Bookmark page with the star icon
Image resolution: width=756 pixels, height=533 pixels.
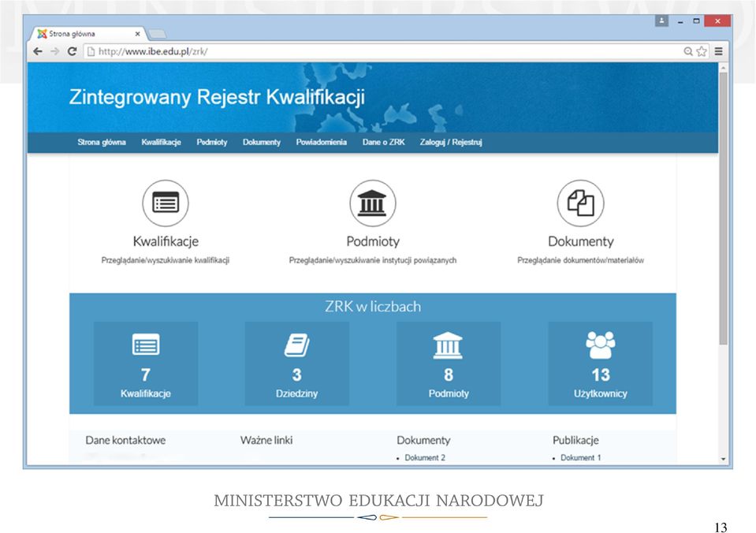[702, 51]
